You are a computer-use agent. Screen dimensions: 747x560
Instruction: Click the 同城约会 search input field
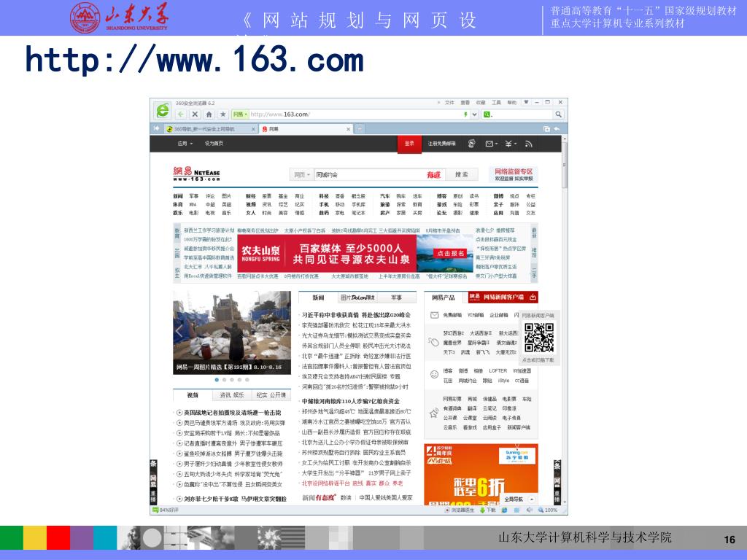[x=368, y=175]
